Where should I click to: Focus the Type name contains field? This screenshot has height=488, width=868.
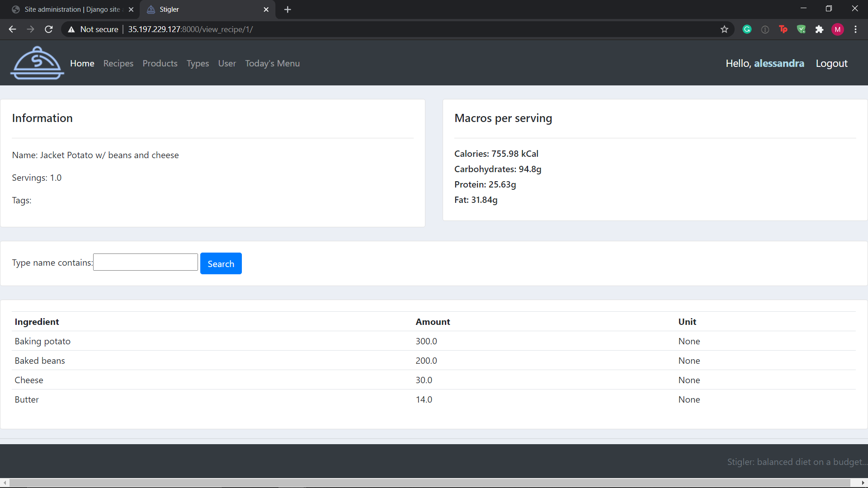146,262
